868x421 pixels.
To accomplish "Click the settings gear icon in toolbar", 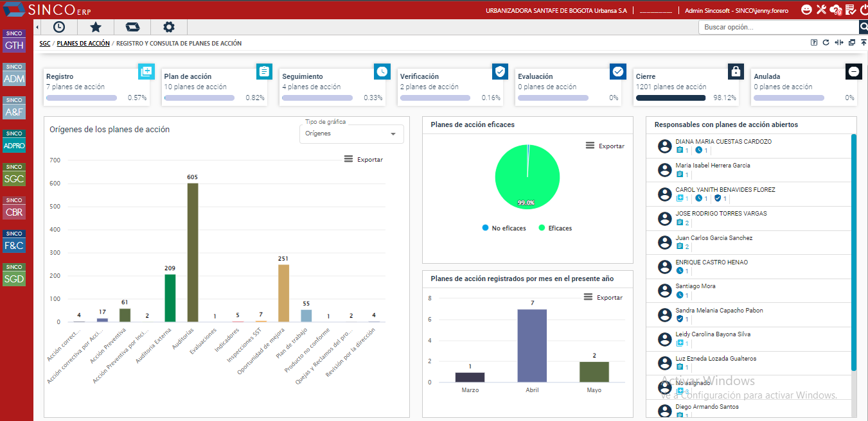I will 168,27.
